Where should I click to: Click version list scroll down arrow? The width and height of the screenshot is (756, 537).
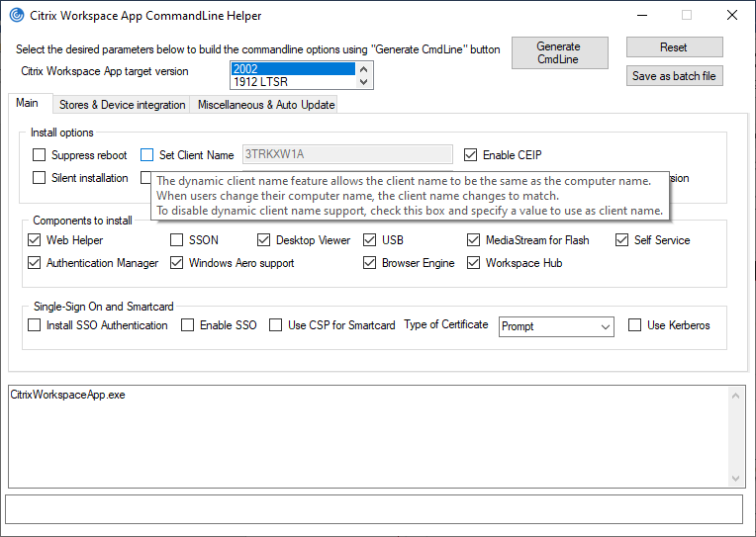click(x=364, y=82)
